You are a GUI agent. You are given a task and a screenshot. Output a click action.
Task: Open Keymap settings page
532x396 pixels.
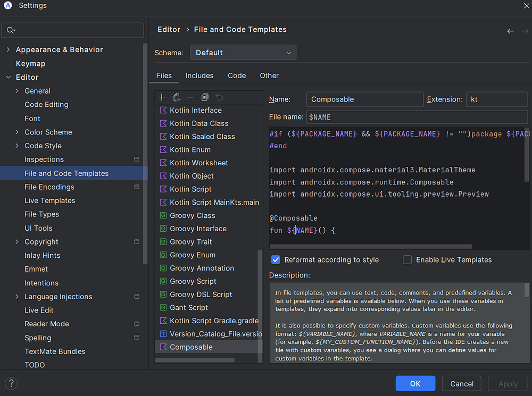coord(30,64)
